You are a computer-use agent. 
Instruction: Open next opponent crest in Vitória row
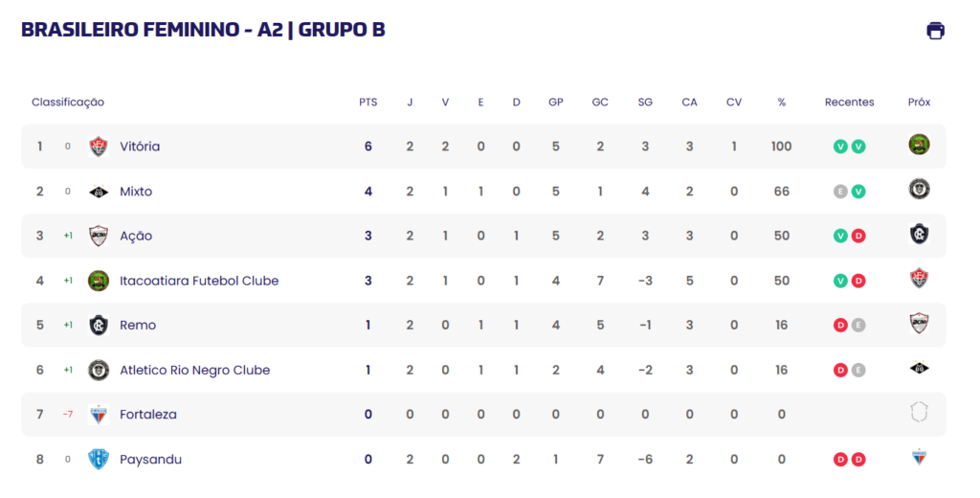coord(919,145)
